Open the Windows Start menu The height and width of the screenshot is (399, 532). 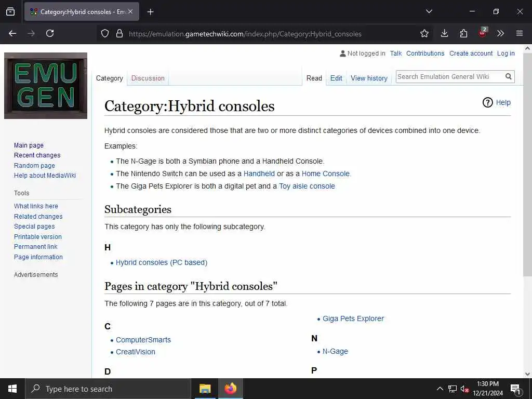[12, 389]
